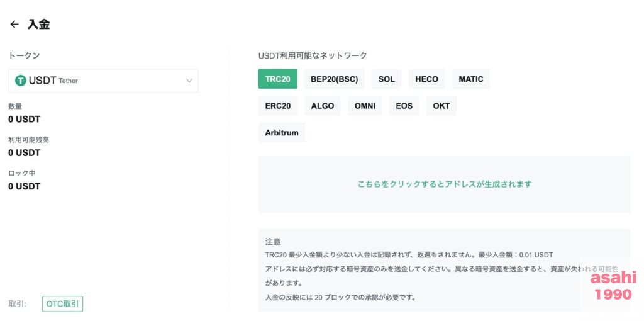Select the Arbitrum network
Viewport: 644px width, 321px height.
coord(282,132)
